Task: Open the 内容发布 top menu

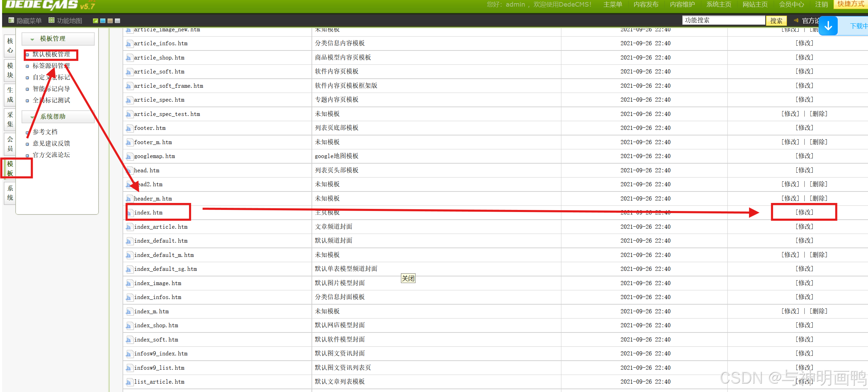Action: point(646,5)
